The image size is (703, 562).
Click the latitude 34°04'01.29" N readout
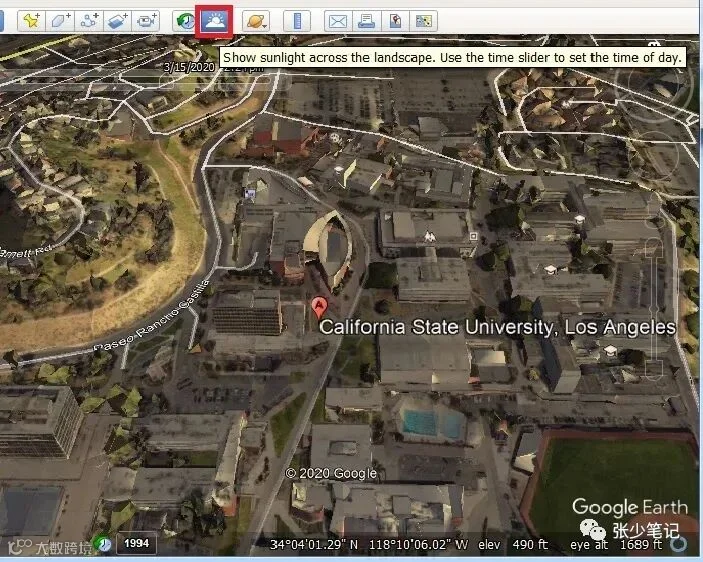314,545
